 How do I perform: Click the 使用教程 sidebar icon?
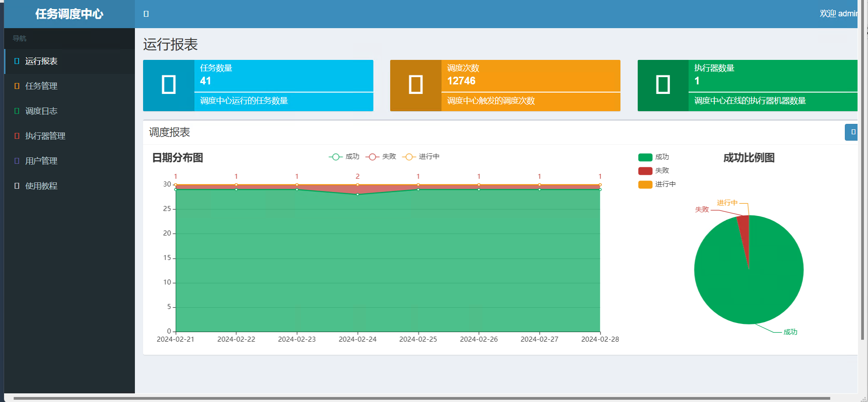click(x=17, y=186)
